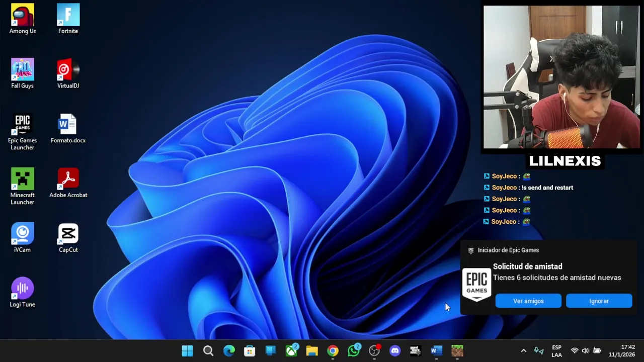Click the Iniciador de Epic Games header

(x=508, y=250)
